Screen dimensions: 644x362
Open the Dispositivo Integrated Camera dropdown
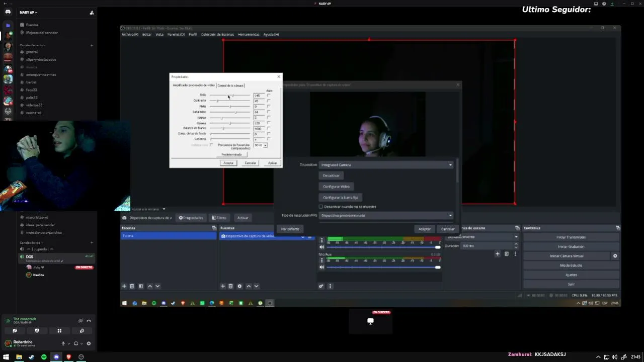386,165
